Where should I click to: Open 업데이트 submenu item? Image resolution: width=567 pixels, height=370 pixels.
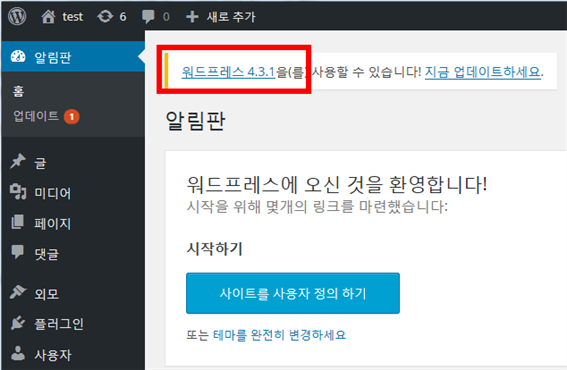tap(36, 116)
